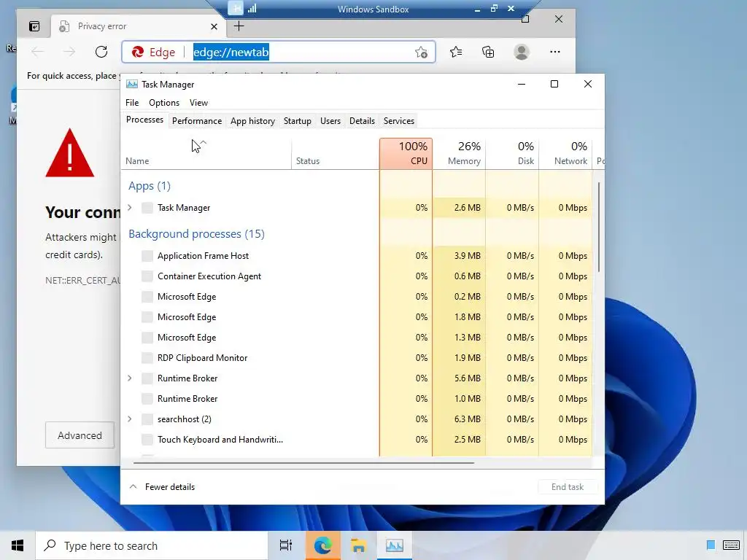Add page to favorites star icon
The width and height of the screenshot is (747, 560).
tap(421, 52)
